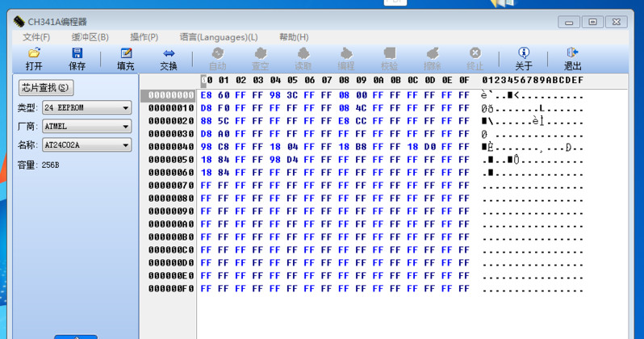Open the 帮助(H) menu
The width and height of the screenshot is (644, 339).
pyautogui.click(x=294, y=37)
